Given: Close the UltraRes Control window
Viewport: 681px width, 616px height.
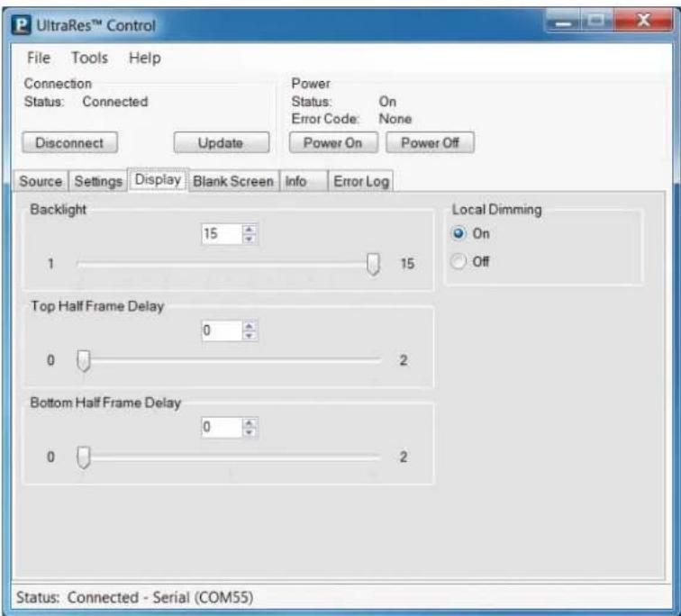Looking at the screenshot, I should click(643, 21).
